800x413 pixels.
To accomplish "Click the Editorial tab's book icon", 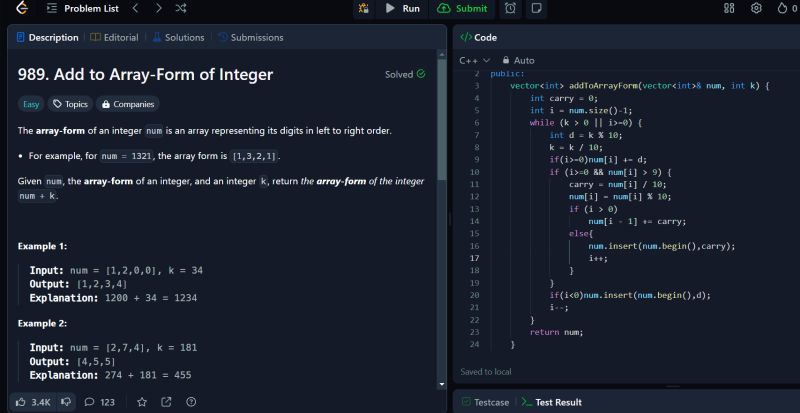I will click(x=95, y=37).
